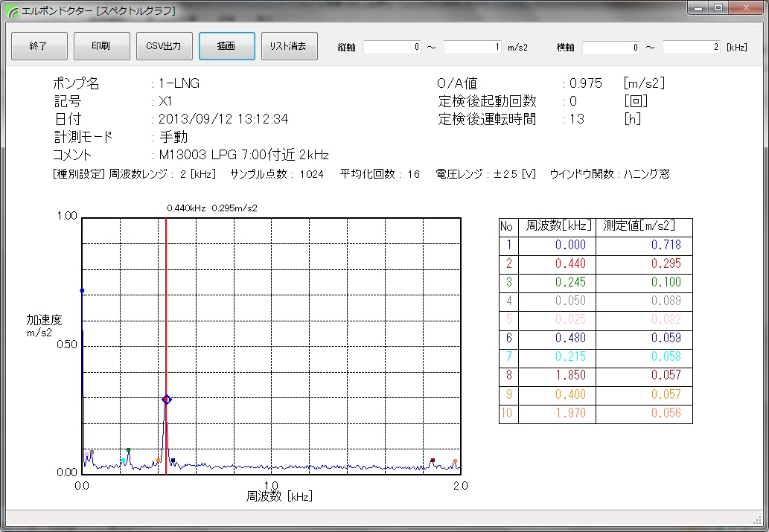Export data with CSV出力 button
This screenshot has height=532, width=769.
(164, 46)
